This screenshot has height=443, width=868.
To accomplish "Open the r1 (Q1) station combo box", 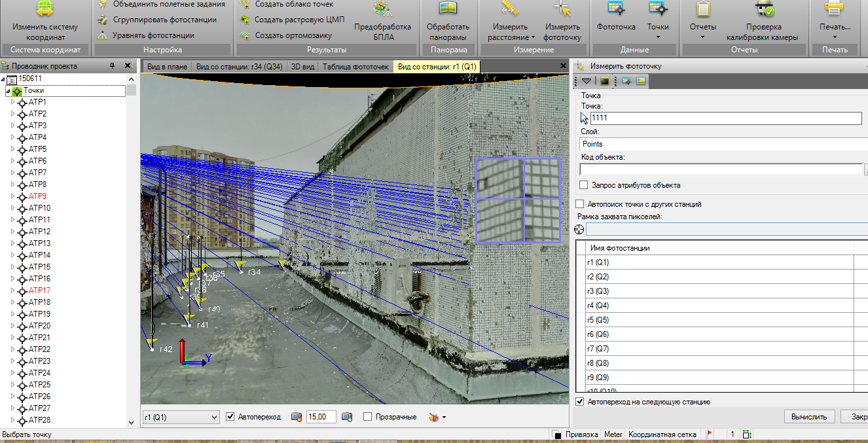I will click(181, 417).
